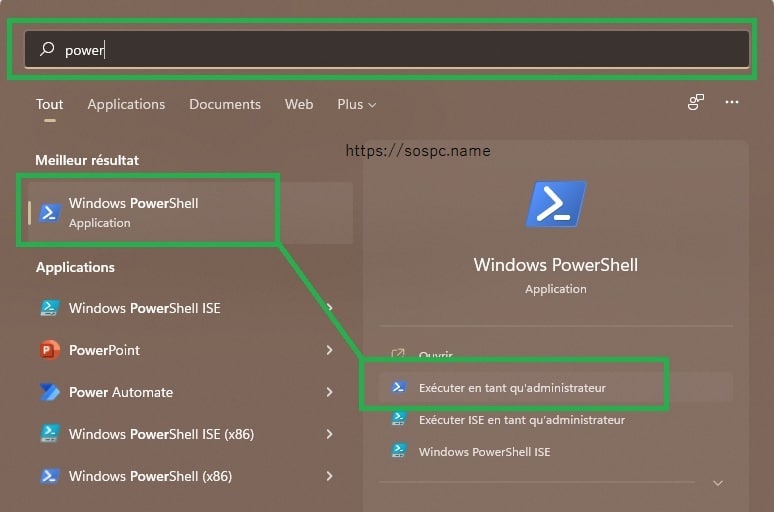This screenshot has width=774, height=512.
Task: Select the Web filter tab
Action: click(299, 105)
